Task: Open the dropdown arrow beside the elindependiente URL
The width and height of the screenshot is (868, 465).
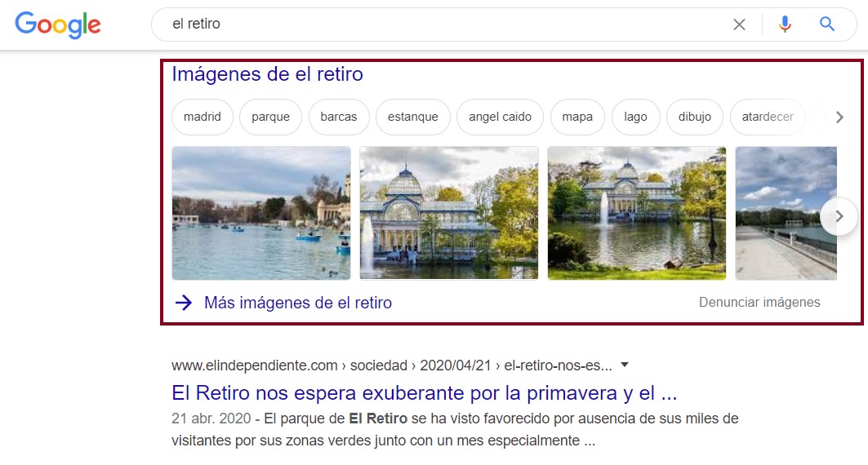Action: pos(625,365)
